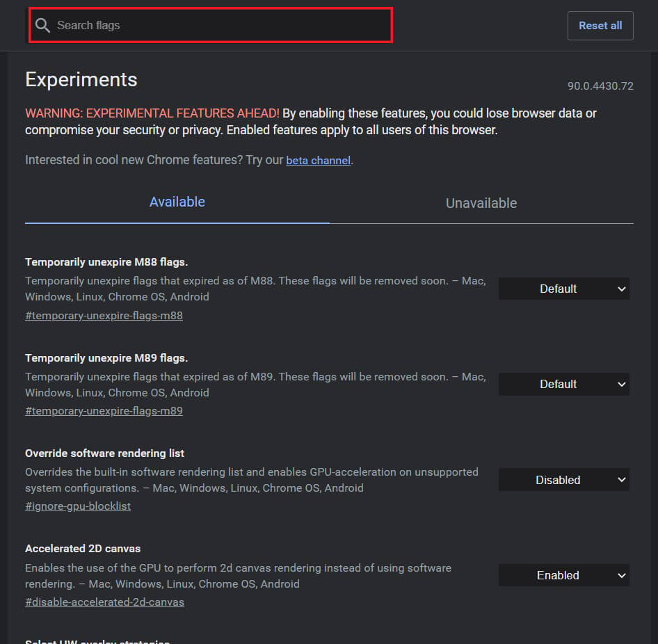Click the Search flags input field
Viewport: 658px width, 644px height.
click(x=209, y=25)
